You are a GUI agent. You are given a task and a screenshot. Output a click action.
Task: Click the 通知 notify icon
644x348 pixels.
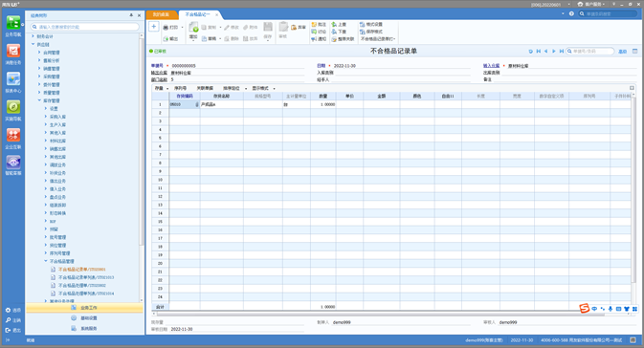pyautogui.click(x=314, y=39)
